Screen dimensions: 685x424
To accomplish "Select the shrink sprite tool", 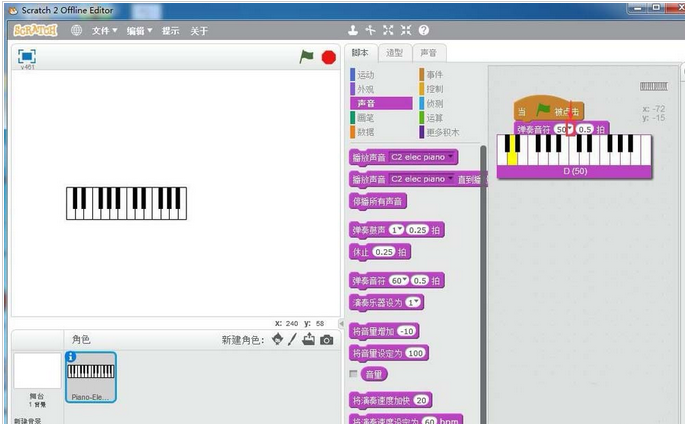I will 406,30.
